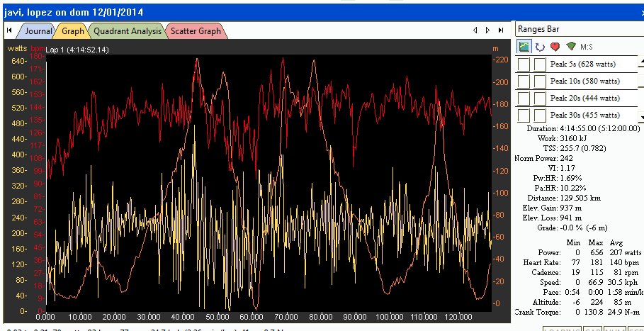
Task: Click the chart icon in the Ranges Bar toolbar
Action: (x=524, y=47)
